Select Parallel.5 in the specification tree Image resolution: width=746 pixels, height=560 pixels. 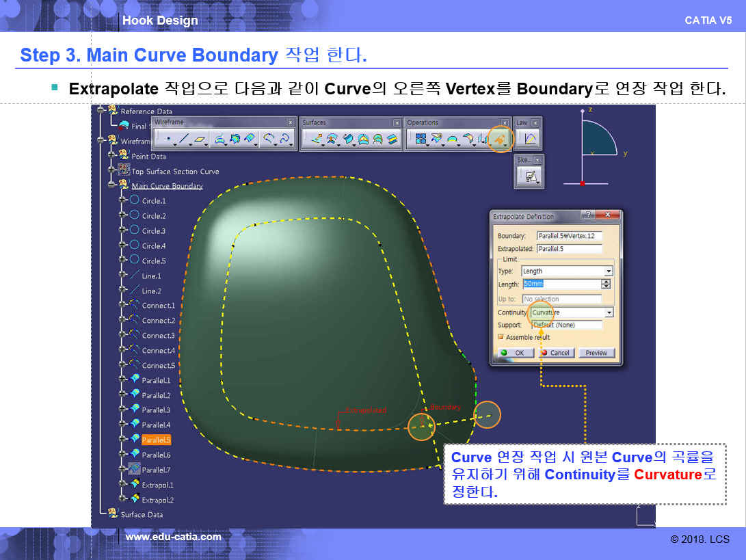coord(156,440)
